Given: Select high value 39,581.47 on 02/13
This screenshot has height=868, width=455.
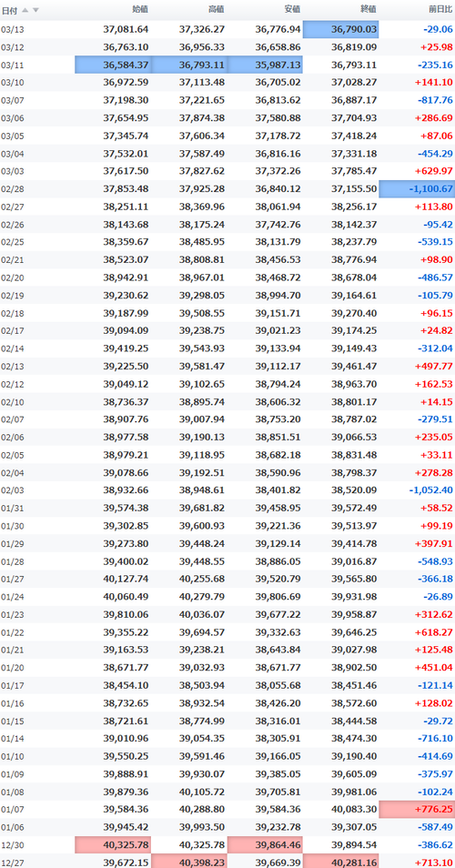Looking at the screenshot, I should pyautogui.click(x=202, y=366).
